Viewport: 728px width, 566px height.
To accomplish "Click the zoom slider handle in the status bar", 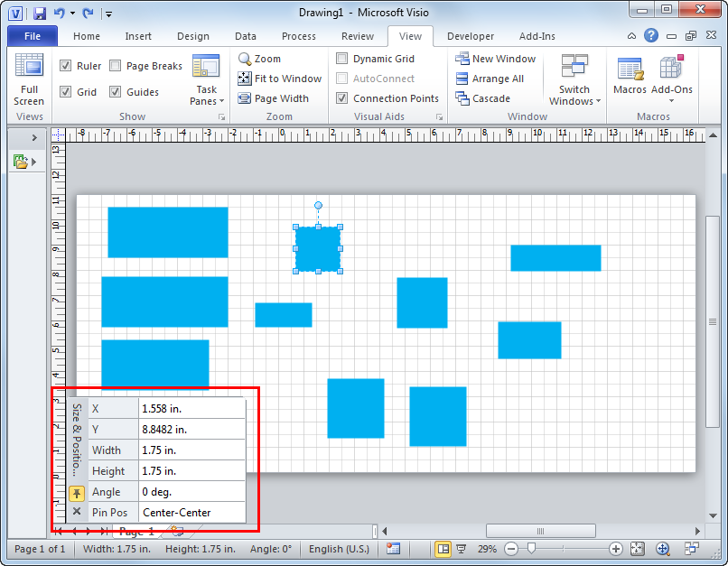I will click(531, 549).
